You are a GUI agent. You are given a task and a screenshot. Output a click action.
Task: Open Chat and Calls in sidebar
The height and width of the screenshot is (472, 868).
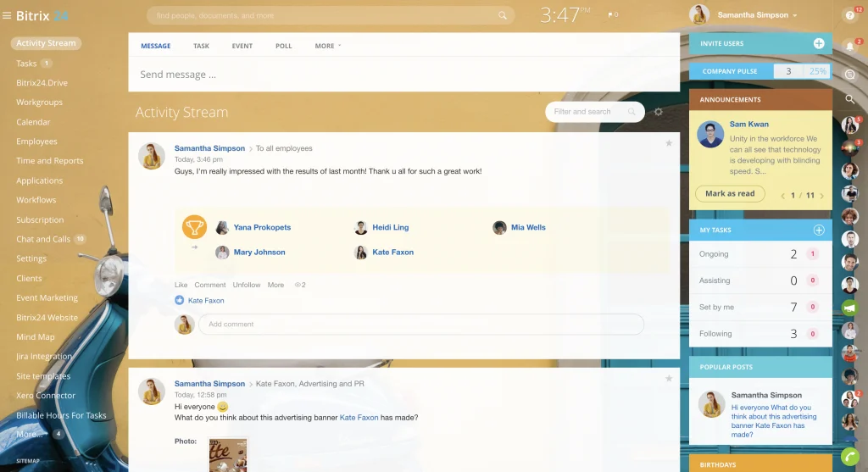click(x=43, y=239)
